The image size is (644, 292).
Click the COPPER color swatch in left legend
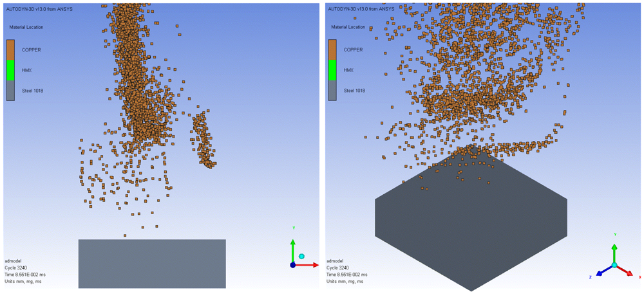point(11,50)
